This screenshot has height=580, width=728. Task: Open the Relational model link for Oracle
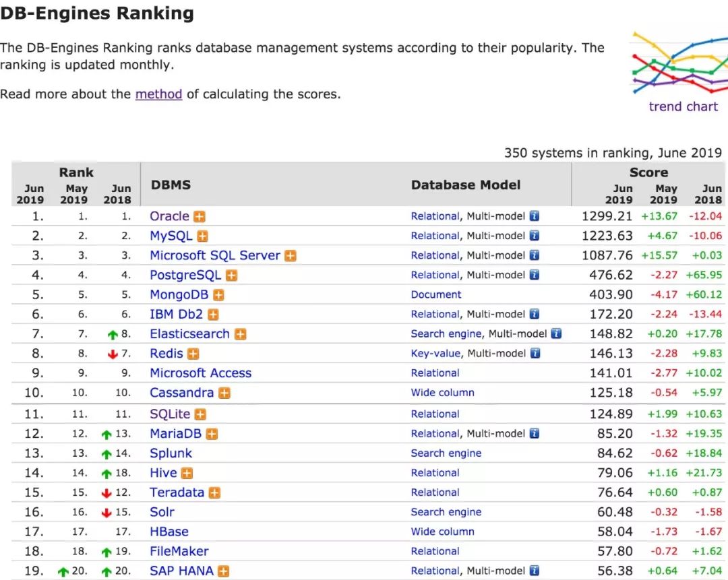pyautogui.click(x=435, y=216)
